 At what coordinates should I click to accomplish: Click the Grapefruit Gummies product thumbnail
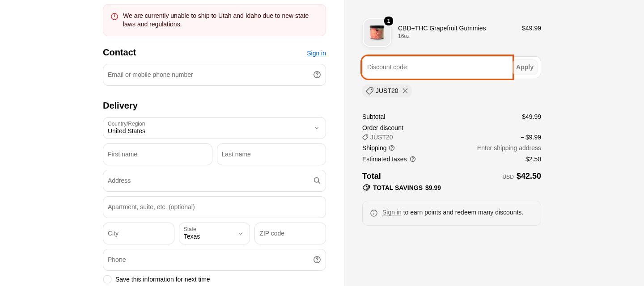[377, 33]
